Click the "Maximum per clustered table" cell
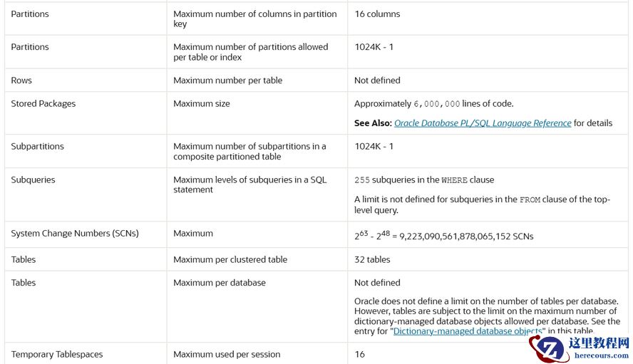The height and width of the screenshot is (364, 633). (x=230, y=260)
